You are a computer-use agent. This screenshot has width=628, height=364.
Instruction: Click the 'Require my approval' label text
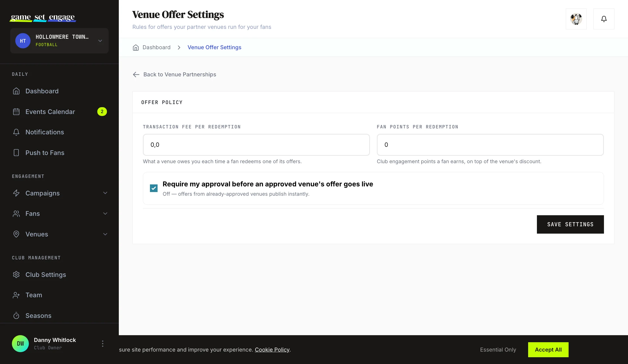tap(268, 184)
